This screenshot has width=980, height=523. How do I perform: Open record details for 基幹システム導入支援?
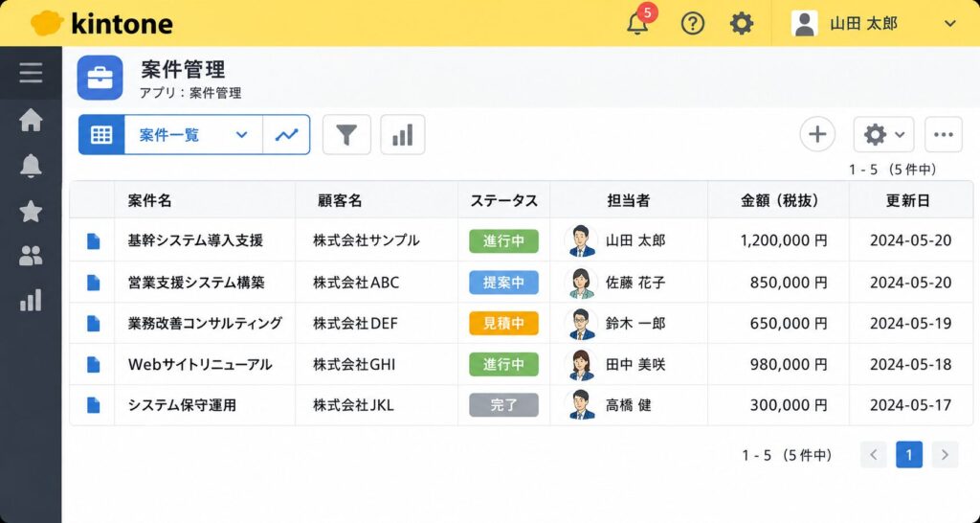[x=93, y=240]
